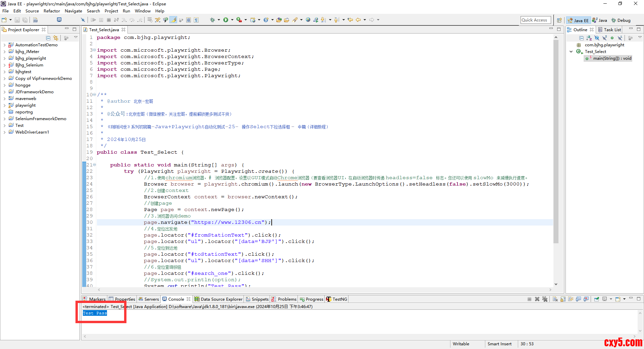The width and height of the screenshot is (644, 349).
Task: Click Remove Launch in Console toolbar
Action: pos(537,299)
